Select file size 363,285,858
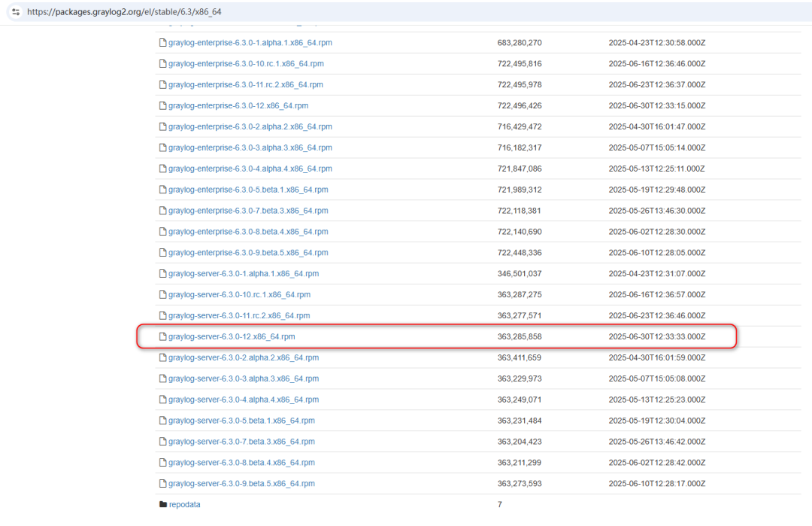 (520, 336)
